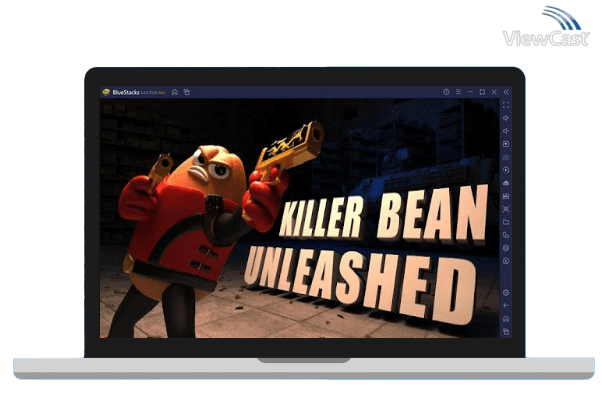
Task: Minimize the BlueStacks window
Action: click(x=470, y=92)
